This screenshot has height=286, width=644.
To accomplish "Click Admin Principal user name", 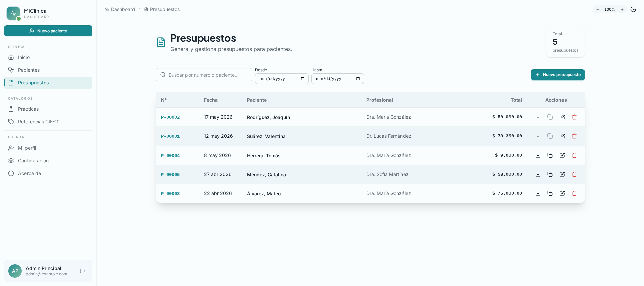I will 44,268.
